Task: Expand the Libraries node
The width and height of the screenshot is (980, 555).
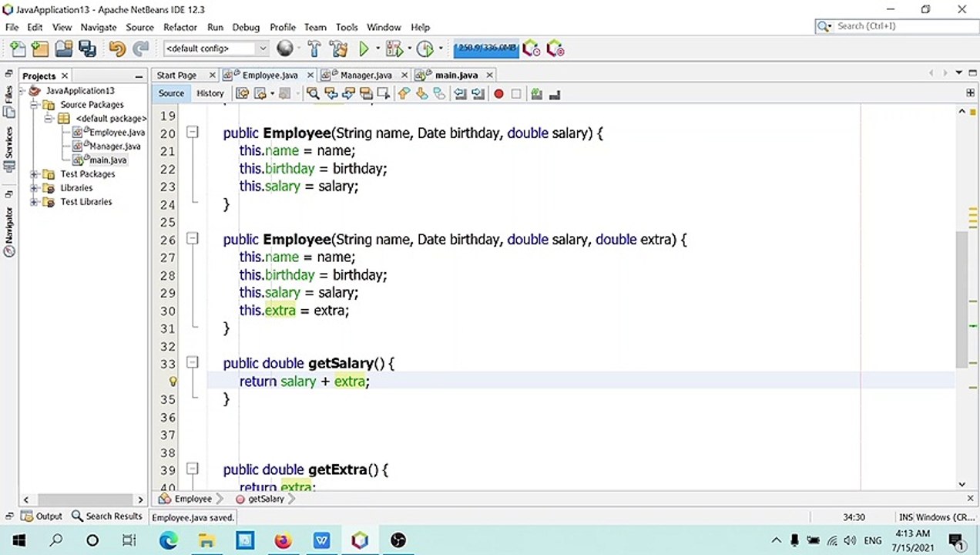Action: click(35, 188)
